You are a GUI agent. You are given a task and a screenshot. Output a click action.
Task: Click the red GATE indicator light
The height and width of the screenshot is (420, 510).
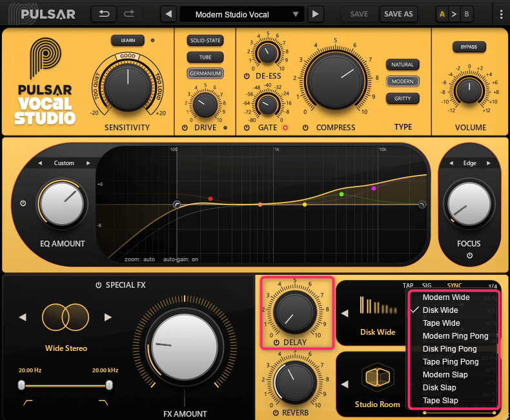pos(285,128)
